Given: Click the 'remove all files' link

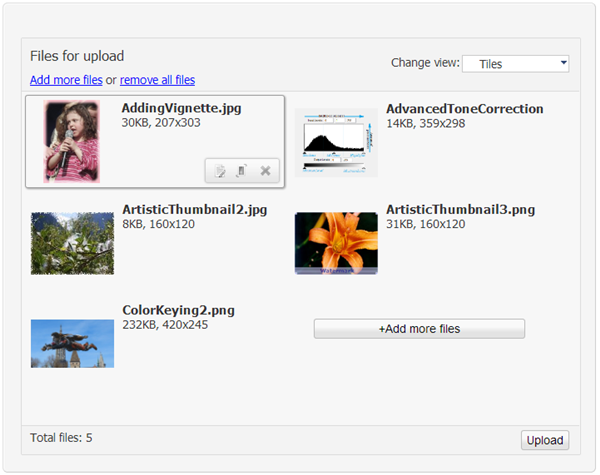Looking at the screenshot, I should tap(157, 80).
